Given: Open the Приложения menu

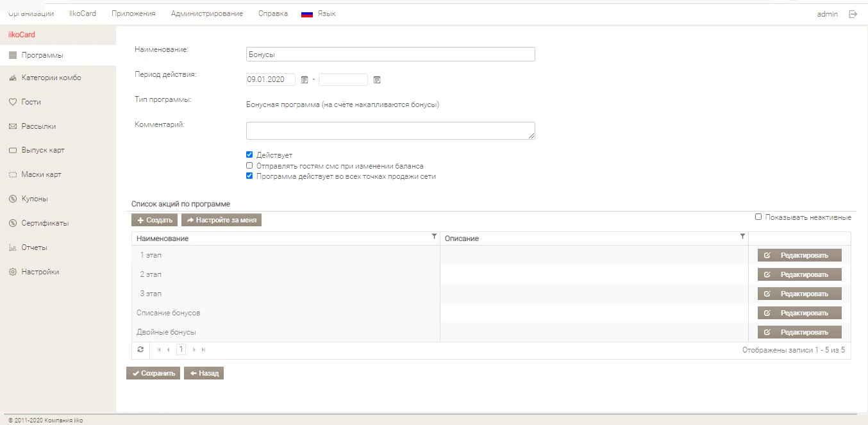Looking at the screenshot, I should tap(133, 14).
